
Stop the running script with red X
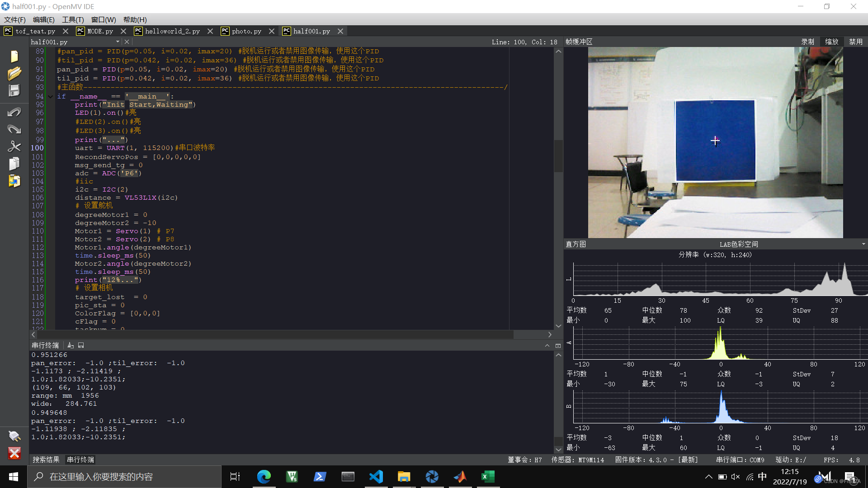tap(14, 453)
